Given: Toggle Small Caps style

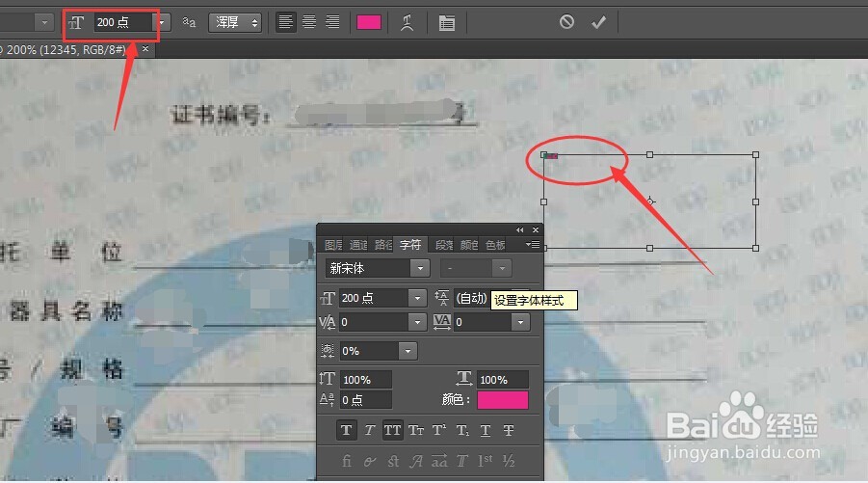Looking at the screenshot, I should click(x=416, y=430).
